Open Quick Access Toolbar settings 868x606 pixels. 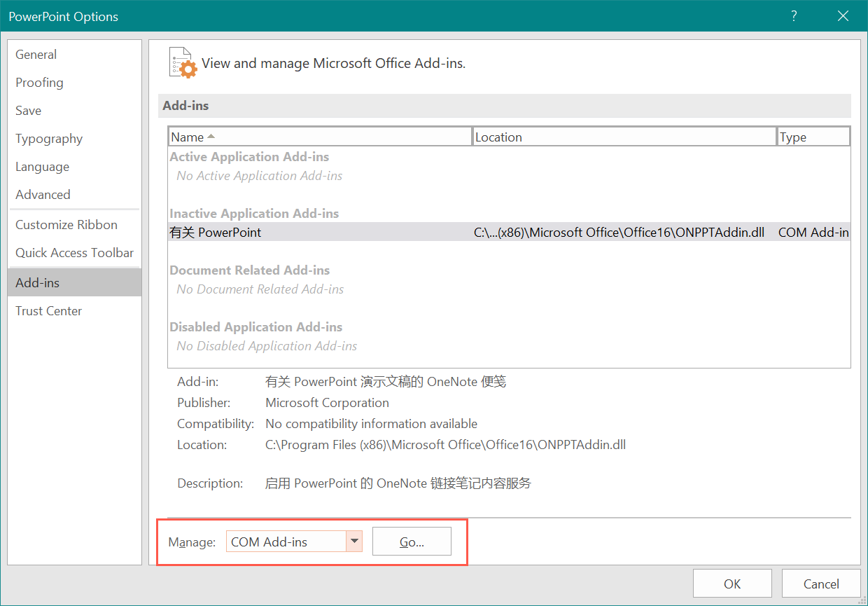74,253
